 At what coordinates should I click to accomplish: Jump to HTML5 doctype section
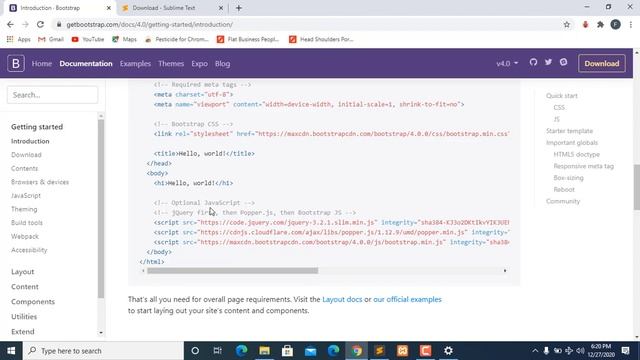pyautogui.click(x=576, y=154)
